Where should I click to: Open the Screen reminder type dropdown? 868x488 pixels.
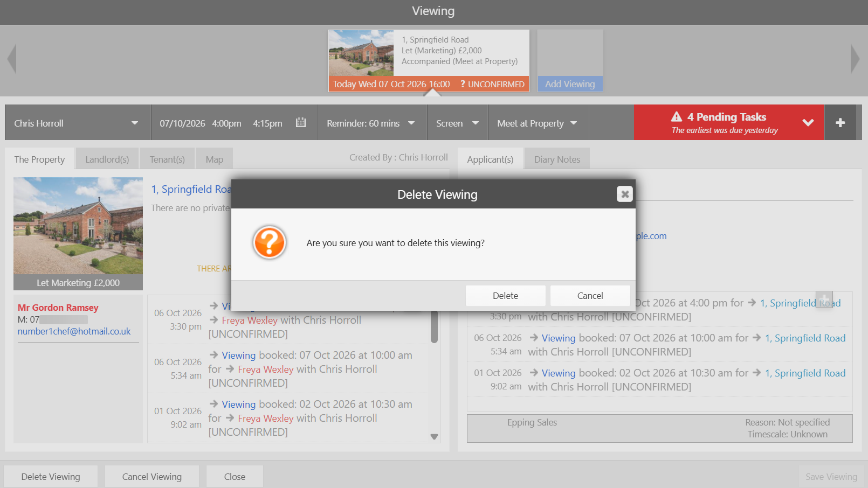(x=458, y=123)
